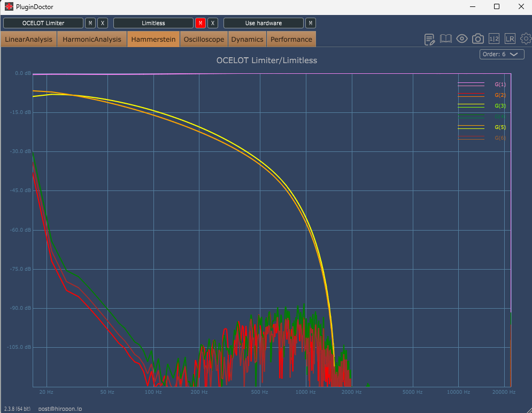Click the -90.0 dB axis label

click(x=20, y=308)
